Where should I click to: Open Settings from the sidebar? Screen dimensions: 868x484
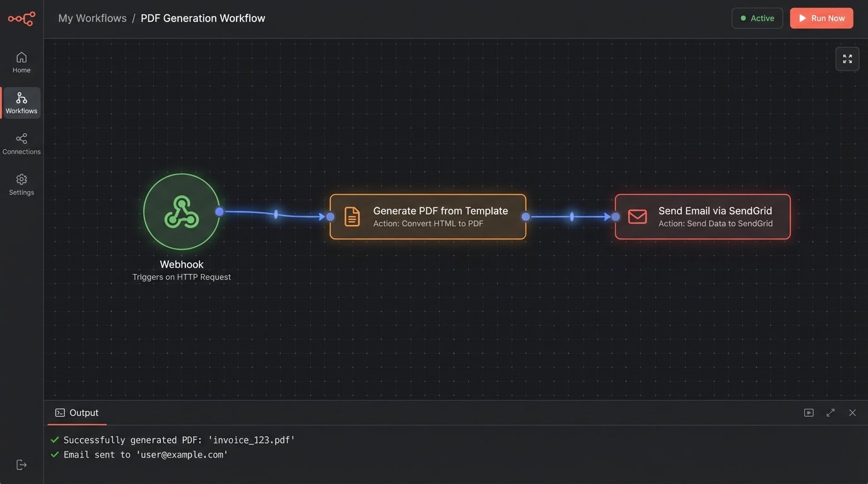tap(21, 185)
